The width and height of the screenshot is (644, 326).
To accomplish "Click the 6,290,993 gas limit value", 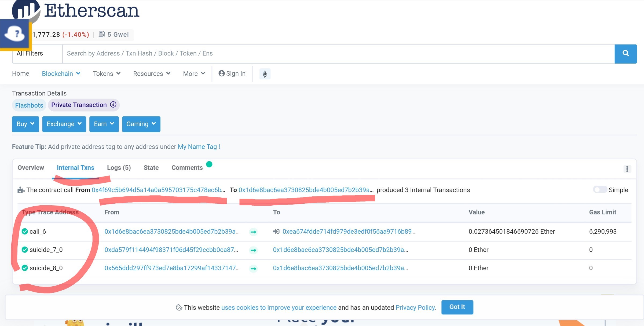I will coord(603,231).
